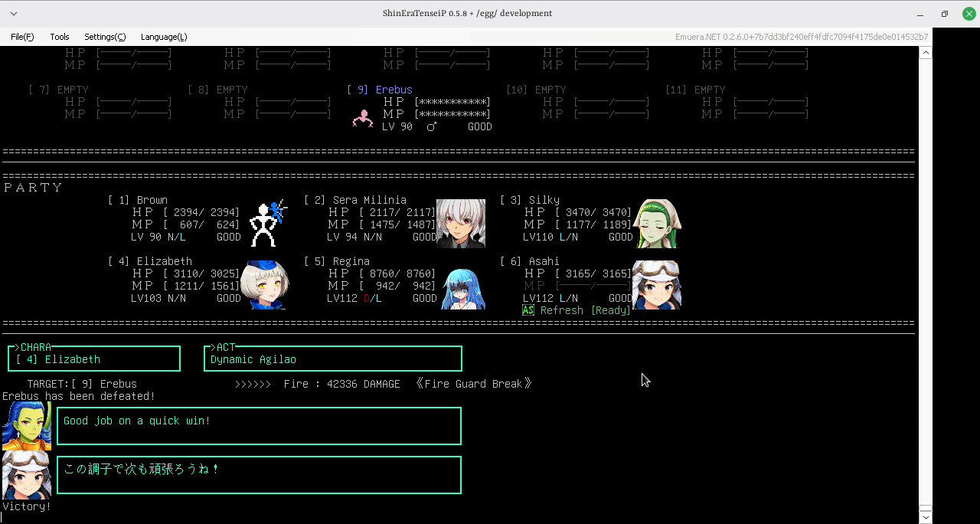The width and height of the screenshot is (980, 524).
Task: Close the ShinEraTenseiP window
Action: [969, 14]
